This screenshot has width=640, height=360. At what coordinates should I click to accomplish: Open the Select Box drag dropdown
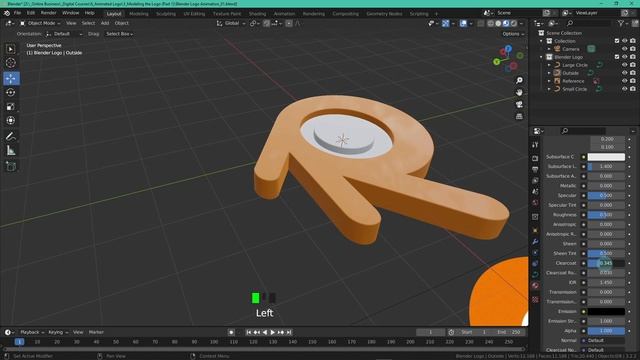click(119, 34)
